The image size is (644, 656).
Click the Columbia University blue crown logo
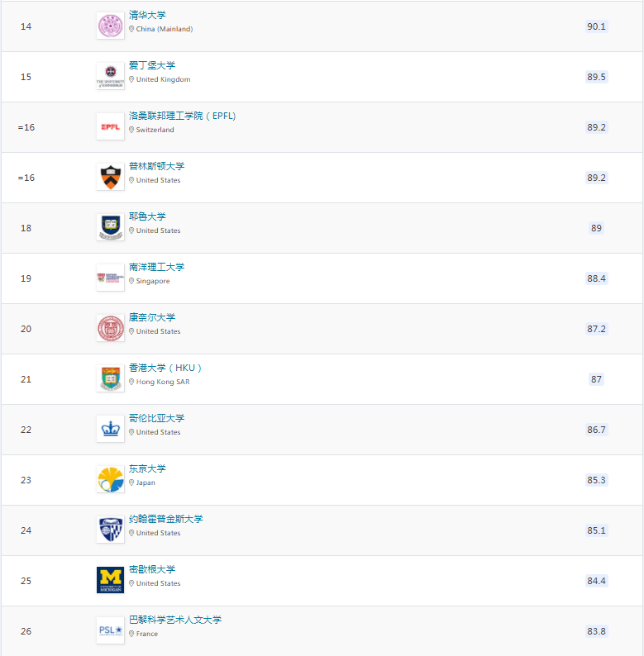(x=110, y=430)
